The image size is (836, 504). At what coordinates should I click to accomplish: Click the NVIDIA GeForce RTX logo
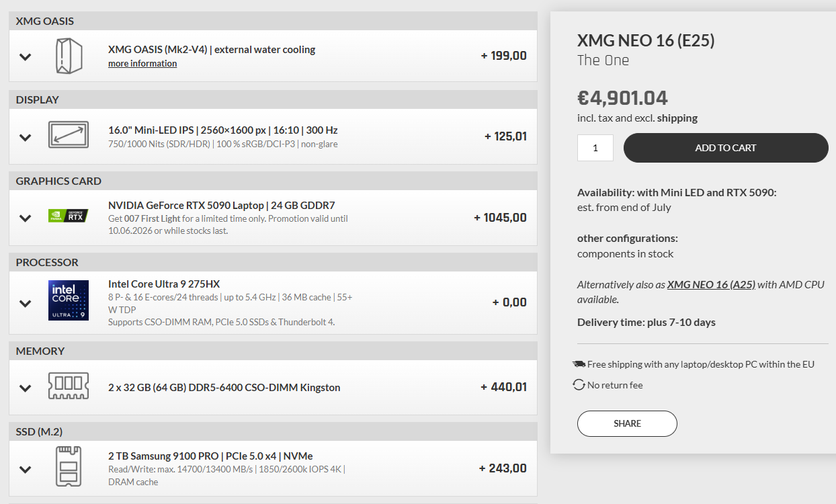[69, 216]
